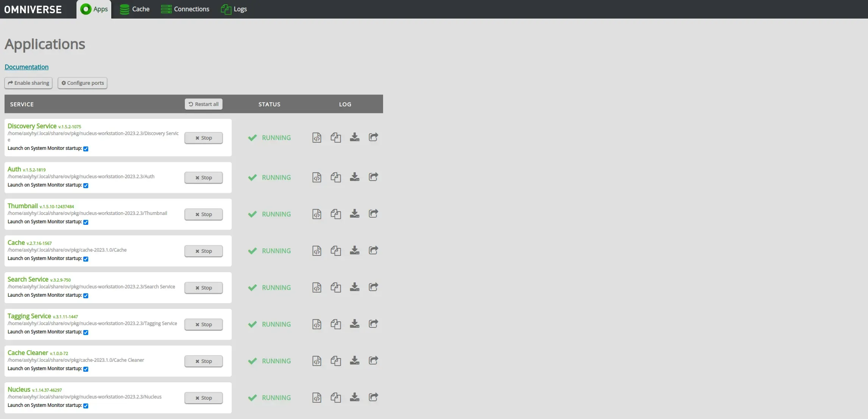Image resolution: width=868 pixels, height=419 pixels.
Task: Click the Restart all button
Action: 204,104
